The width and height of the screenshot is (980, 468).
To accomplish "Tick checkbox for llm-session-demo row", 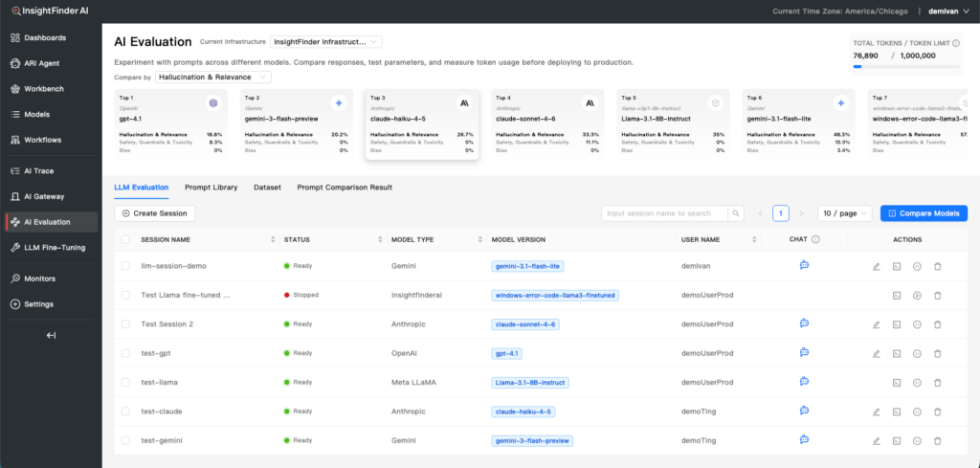I will (x=126, y=265).
